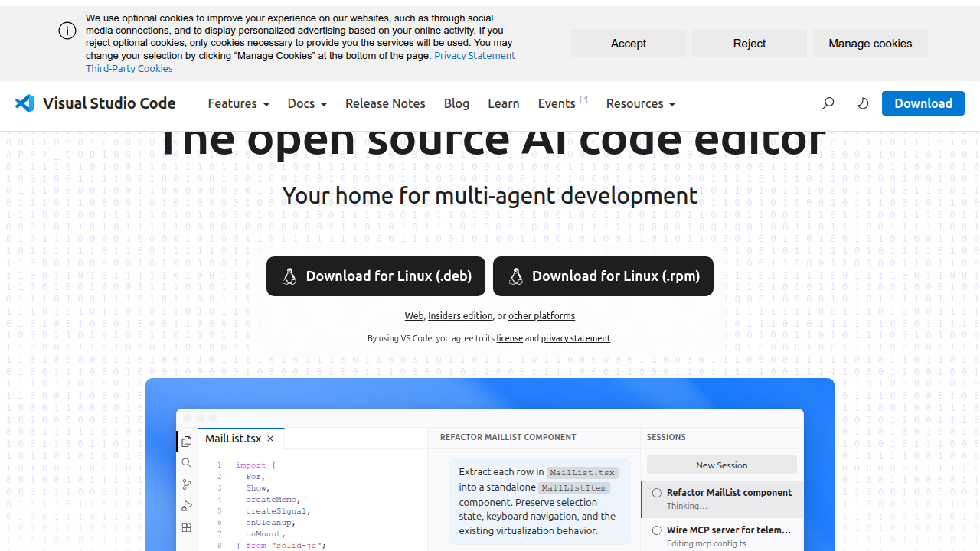This screenshot has width=980, height=551.
Task: Download for Linux (.deb)
Action: (x=376, y=276)
